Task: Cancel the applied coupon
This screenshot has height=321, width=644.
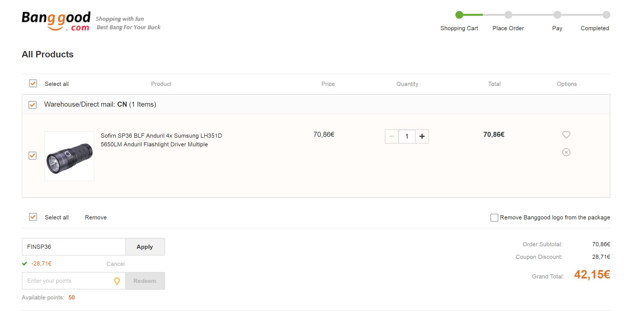Action: [x=115, y=264]
